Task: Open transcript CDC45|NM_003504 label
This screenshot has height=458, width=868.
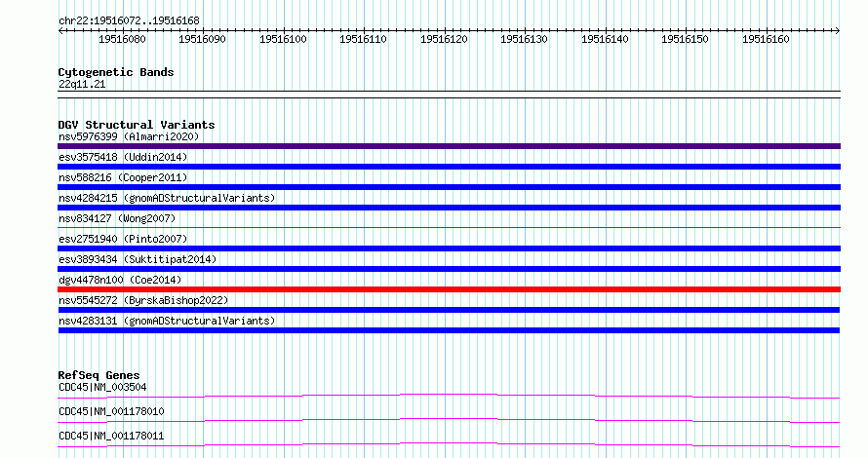Action: click(102, 387)
